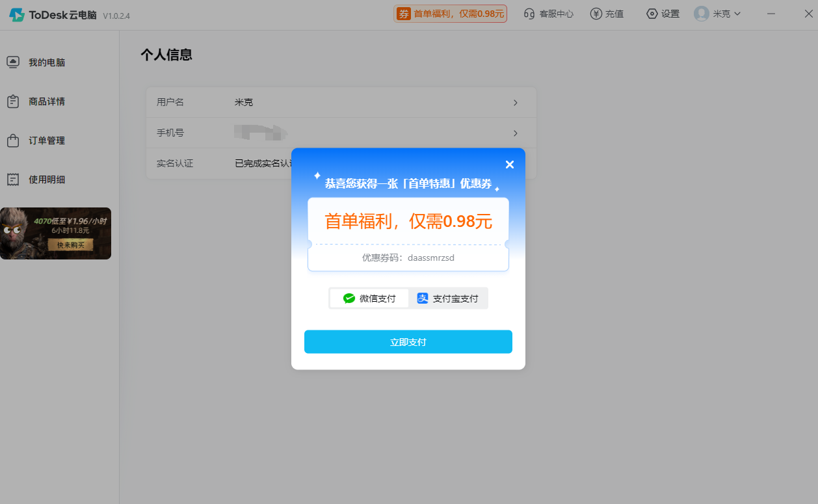The height and width of the screenshot is (504, 818).
Task: Click the 订单管理 bag icon
Action: 13,140
